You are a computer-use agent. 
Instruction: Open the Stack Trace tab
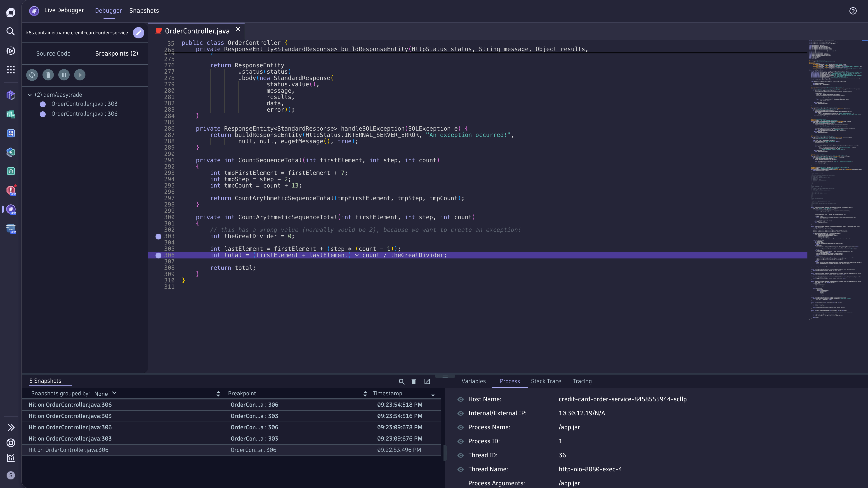pyautogui.click(x=546, y=381)
